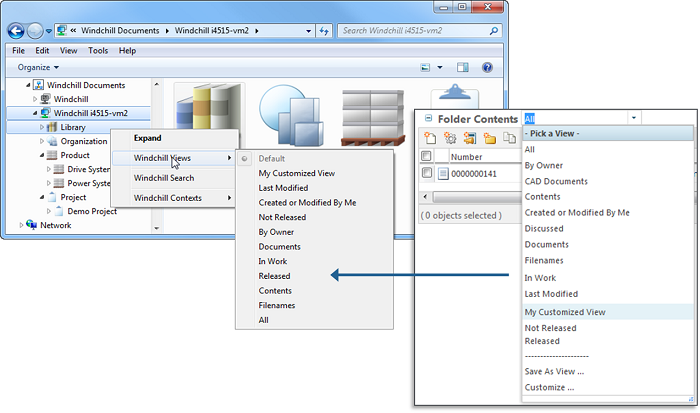Click the Network icon in the tree
This screenshot has width=700, height=413.
(31, 225)
